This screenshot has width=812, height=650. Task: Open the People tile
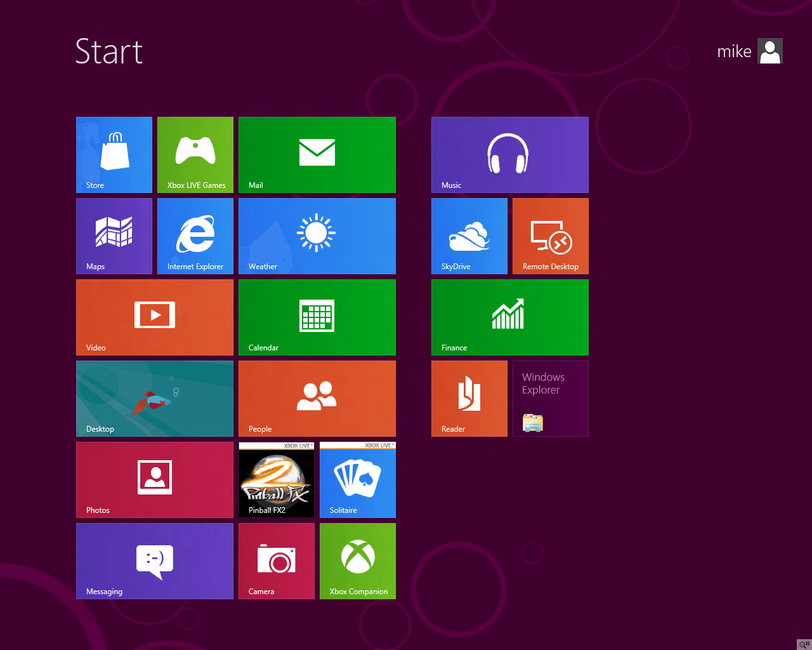click(x=317, y=398)
